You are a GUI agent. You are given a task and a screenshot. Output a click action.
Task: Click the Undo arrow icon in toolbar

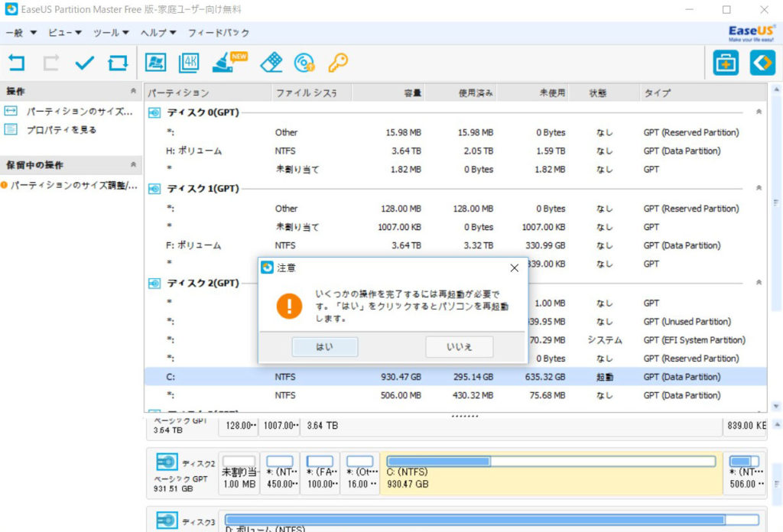click(x=17, y=63)
